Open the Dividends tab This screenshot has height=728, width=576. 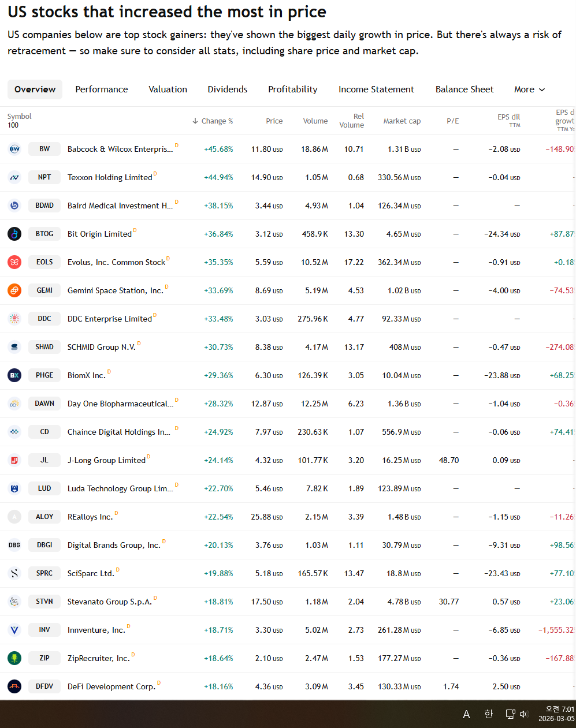pyautogui.click(x=228, y=89)
